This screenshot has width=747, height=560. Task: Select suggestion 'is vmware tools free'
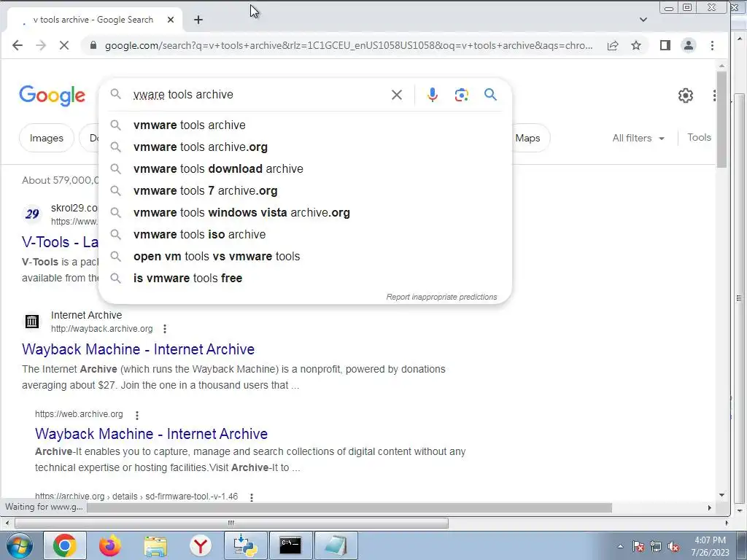point(305,278)
